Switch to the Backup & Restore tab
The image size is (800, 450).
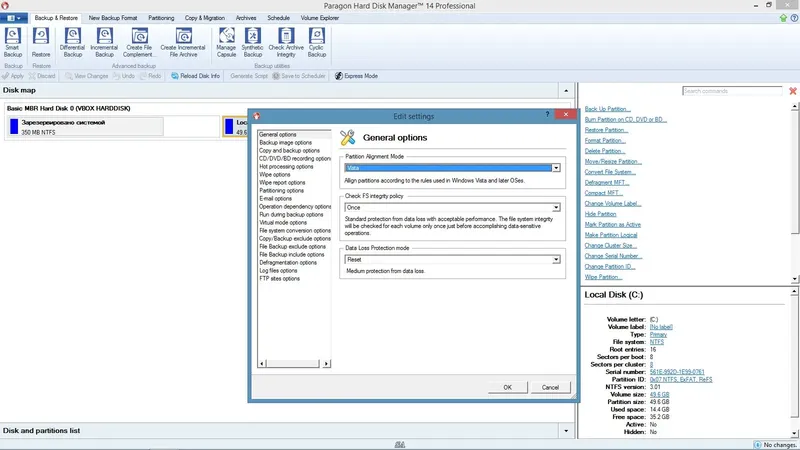56,18
